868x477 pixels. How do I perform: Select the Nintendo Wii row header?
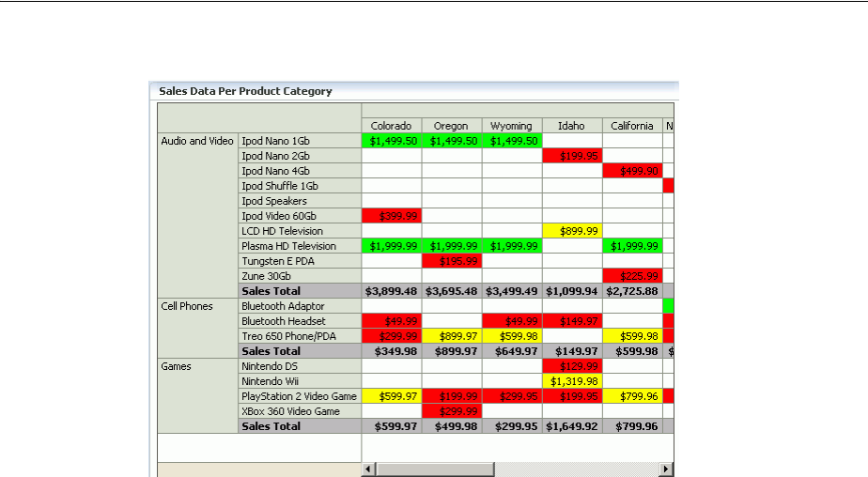pyautogui.click(x=300, y=381)
